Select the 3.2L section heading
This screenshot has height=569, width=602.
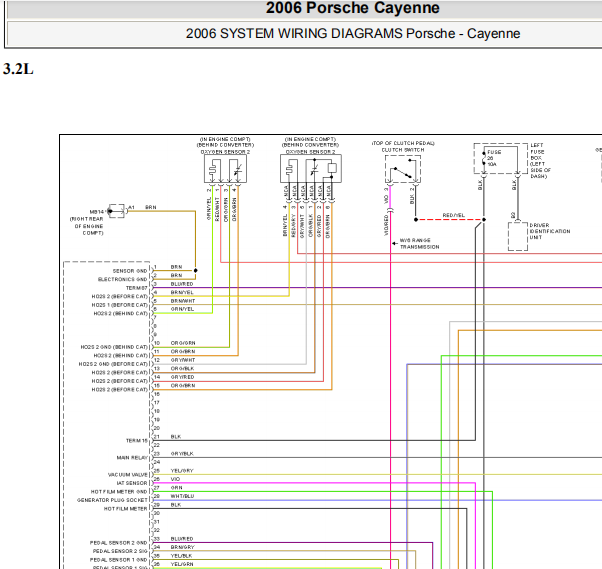pyautogui.click(x=18, y=69)
